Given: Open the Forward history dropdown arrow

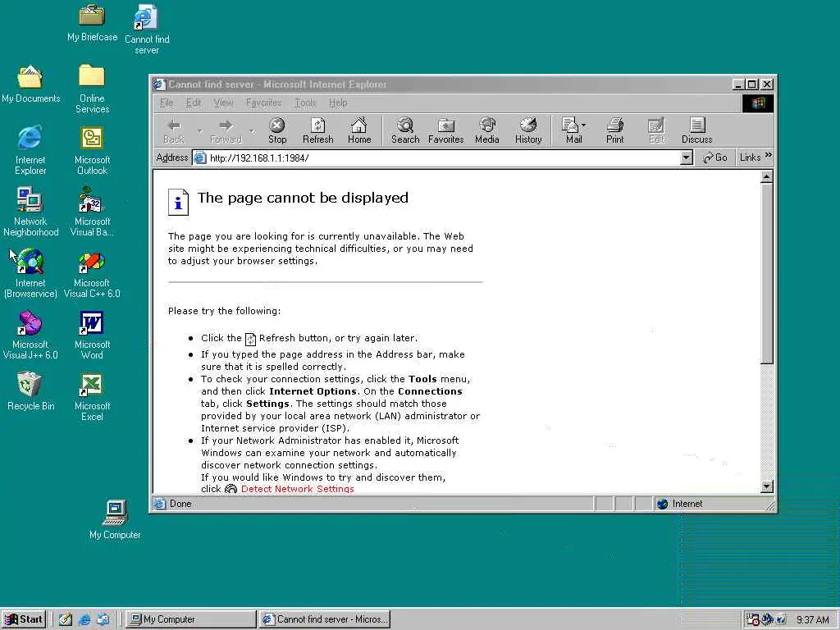Looking at the screenshot, I should 252,131.
